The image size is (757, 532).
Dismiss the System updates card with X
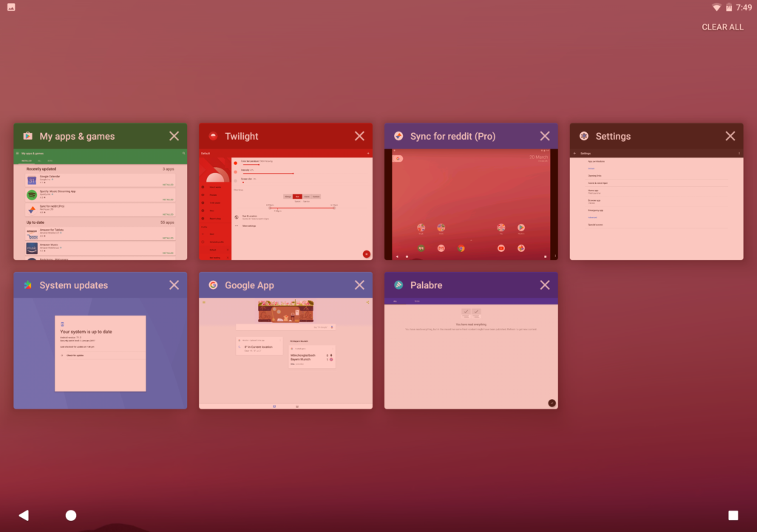[x=174, y=285]
